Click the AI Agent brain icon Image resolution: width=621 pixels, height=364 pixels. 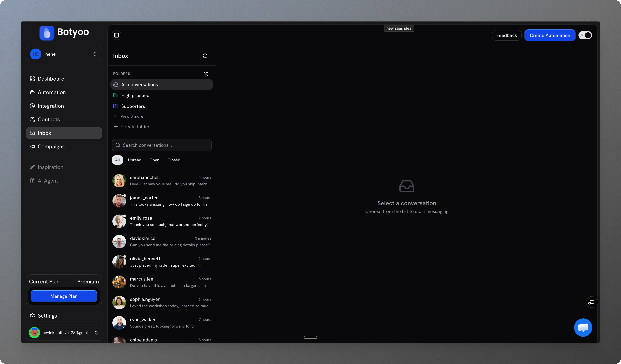(32, 181)
